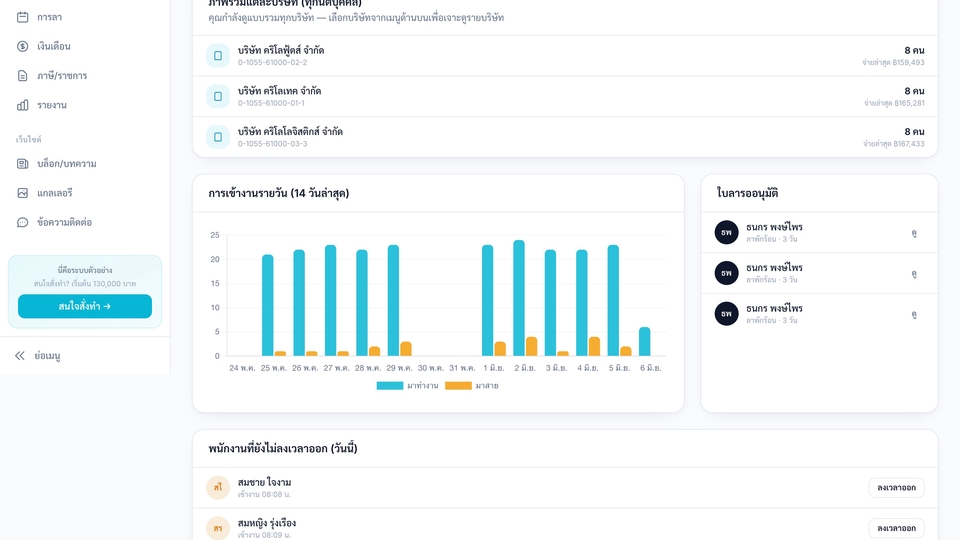Open the บริษัท คริโลโลจิสติกส์ จำกัด row
This screenshot has width=960, height=540.
pyautogui.click(x=565, y=137)
